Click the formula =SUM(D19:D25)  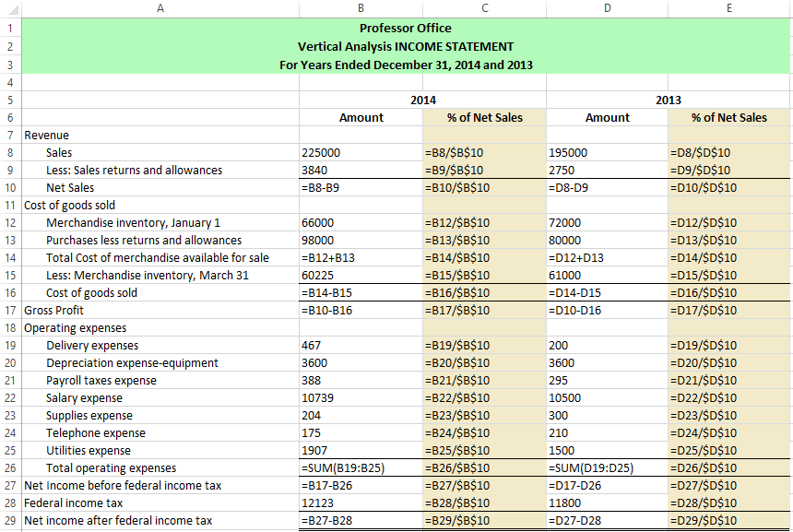607,467
